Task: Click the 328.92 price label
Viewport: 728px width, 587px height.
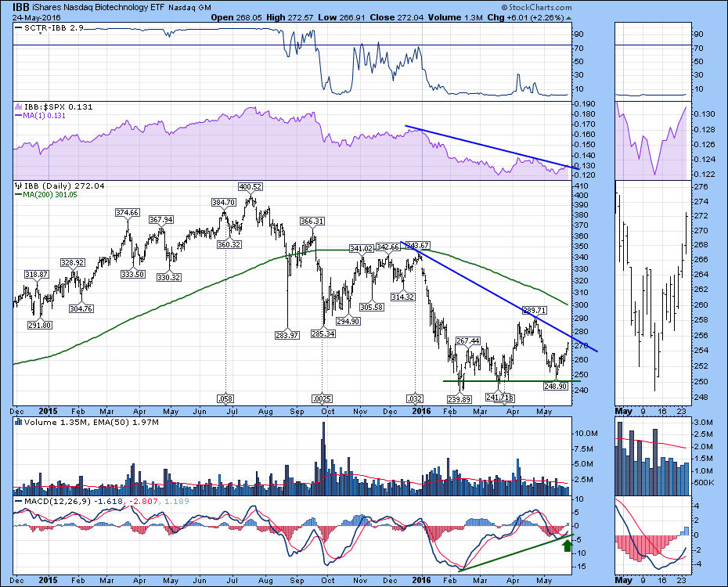Action: pyautogui.click(x=73, y=263)
